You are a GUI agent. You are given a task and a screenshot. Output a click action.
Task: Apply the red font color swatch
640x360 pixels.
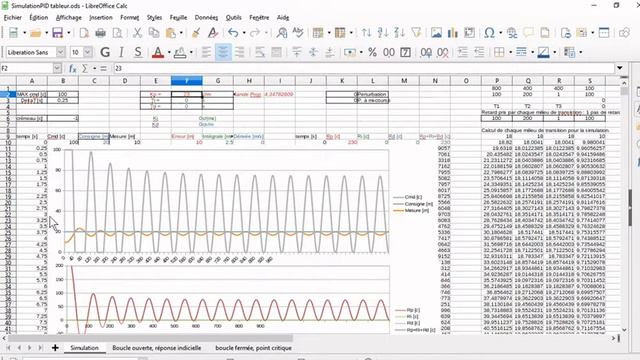tap(158, 52)
